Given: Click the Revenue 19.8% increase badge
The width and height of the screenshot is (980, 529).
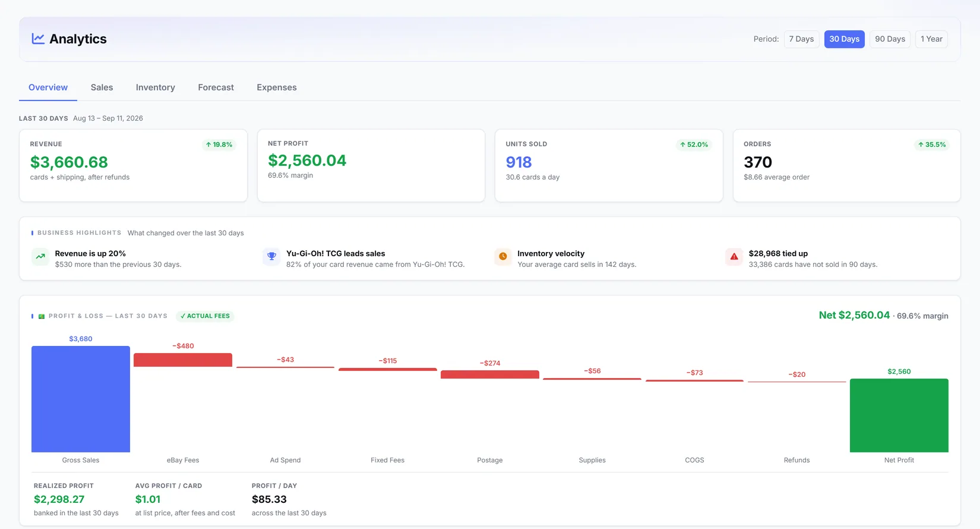Looking at the screenshot, I should tap(219, 144).
